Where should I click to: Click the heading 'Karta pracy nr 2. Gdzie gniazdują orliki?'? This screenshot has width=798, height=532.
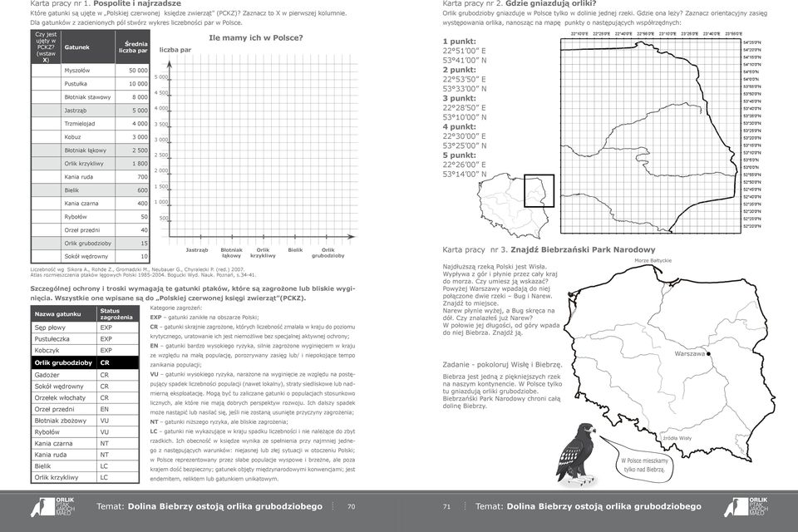(x=519, y=3)
